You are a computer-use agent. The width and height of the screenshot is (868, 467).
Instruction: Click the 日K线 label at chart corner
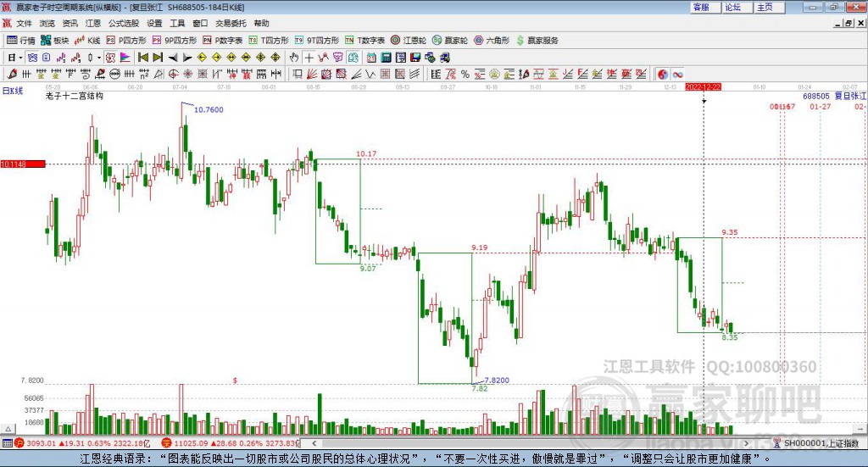13,91
